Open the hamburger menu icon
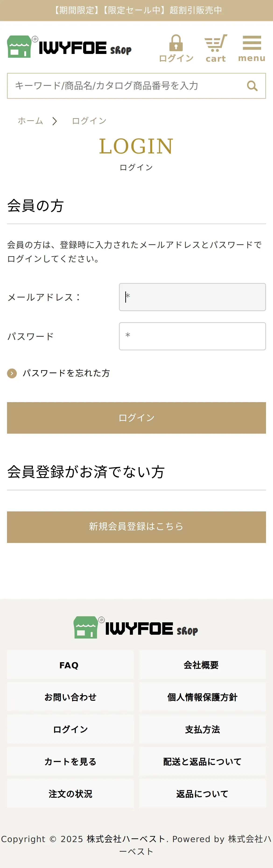 coord(252,43)
